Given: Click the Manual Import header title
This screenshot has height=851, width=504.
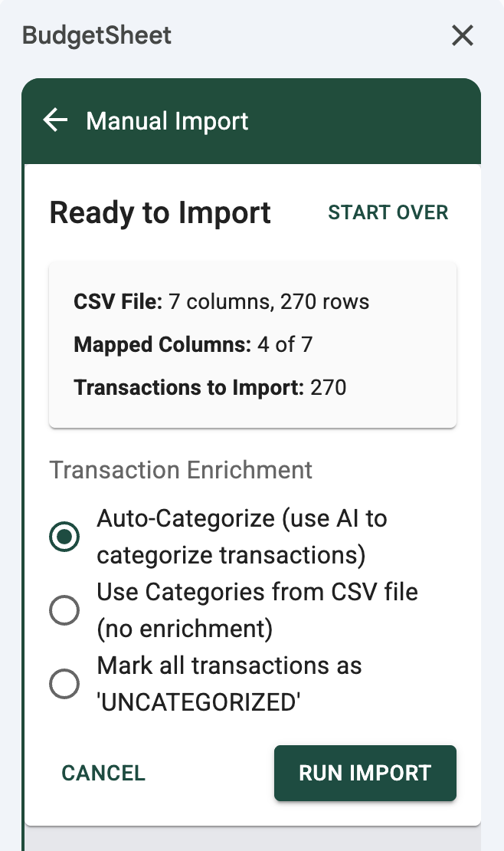Looking at the screenshot, I should pyautogui.click(x=167, y=121).
